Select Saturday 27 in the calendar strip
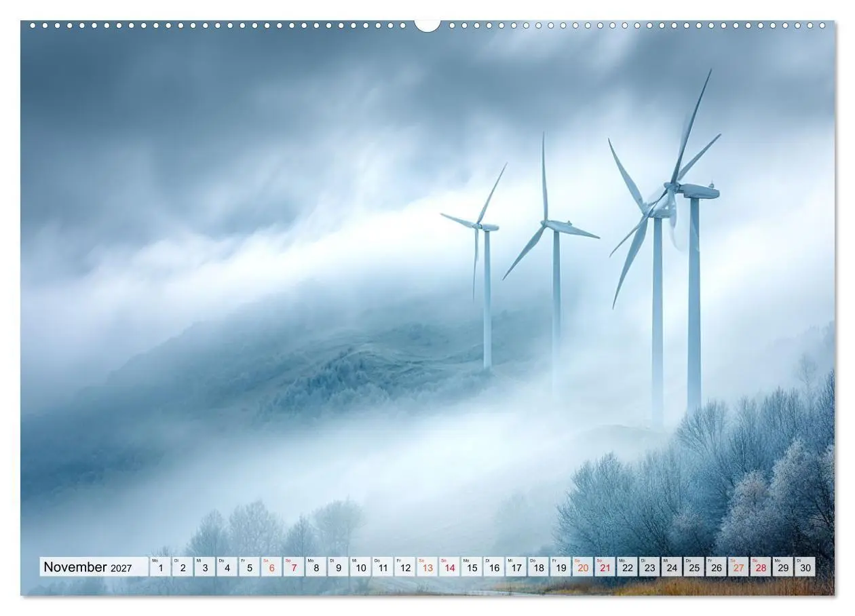The width and height of the screenshot is (855, 616). pyautogui.click(x=739, y=567)
